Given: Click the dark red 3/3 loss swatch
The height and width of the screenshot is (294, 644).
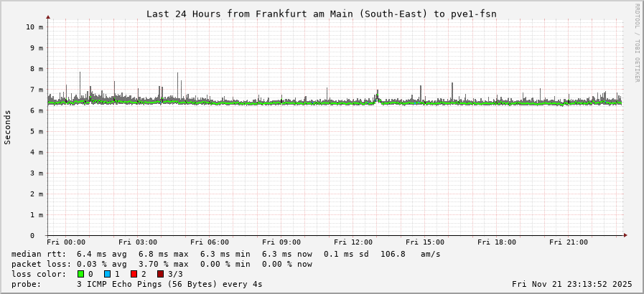Looking at the screenshot, I should [x=160, y=274].
